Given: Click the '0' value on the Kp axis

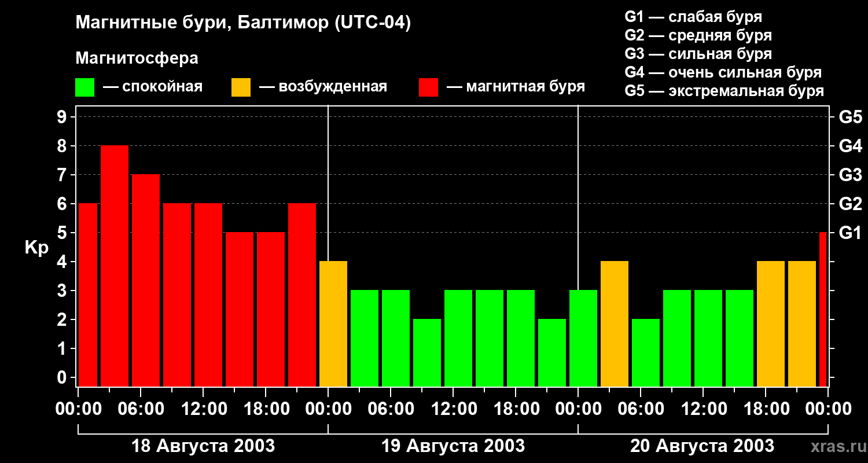Looking at the screenshot, I should (x=63, y=377).
